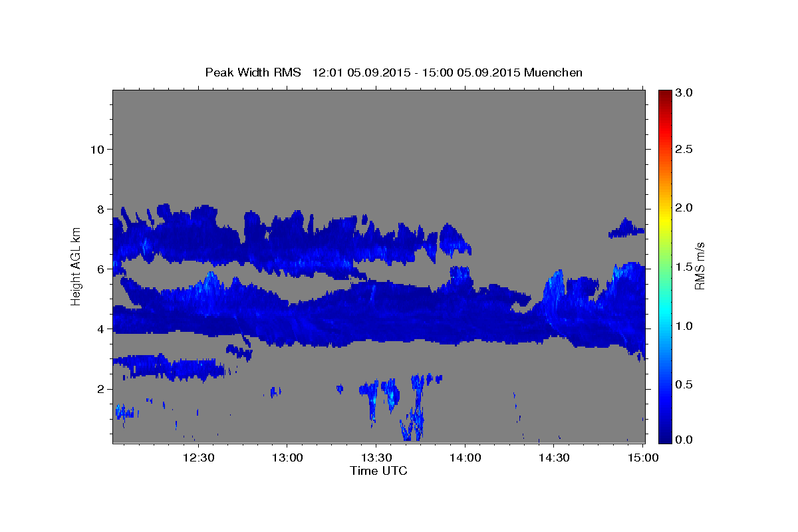Click the dark blue bottom of the colorbar
The height and width of the screenshot is (532, 798).
tap(665, 437)
